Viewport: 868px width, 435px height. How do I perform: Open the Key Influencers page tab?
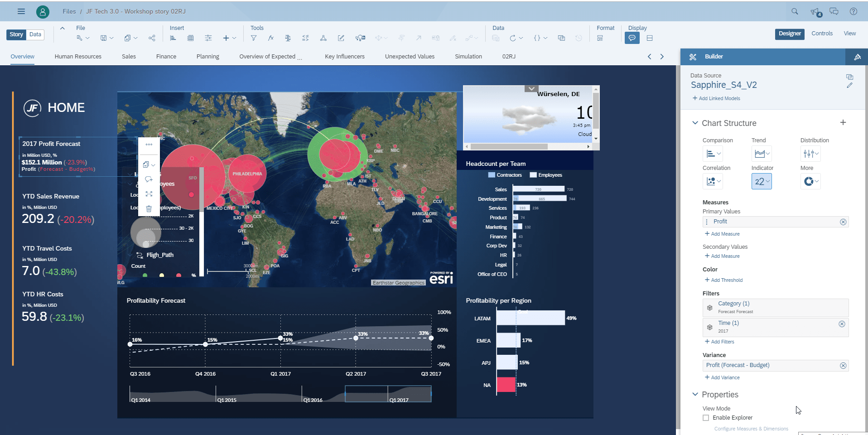[344, 57]
